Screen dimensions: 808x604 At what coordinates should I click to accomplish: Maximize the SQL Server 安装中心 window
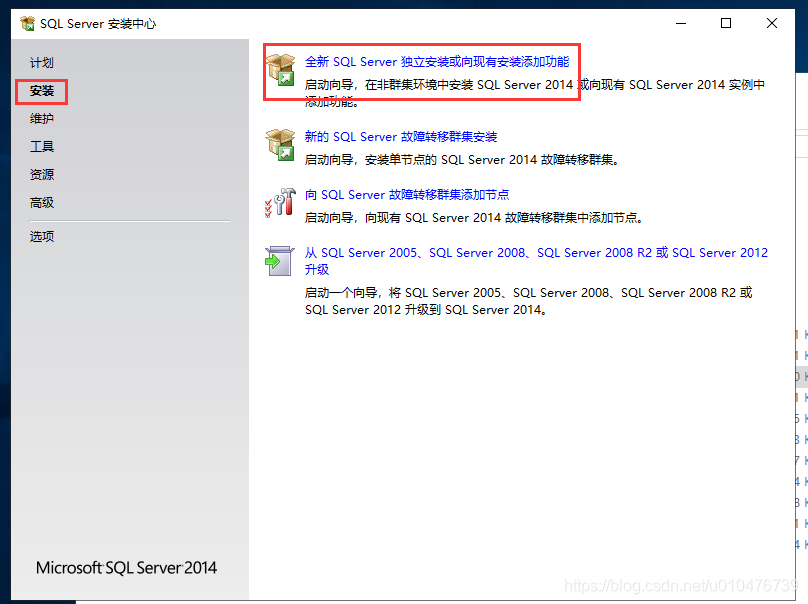click(x=726, y=23)
